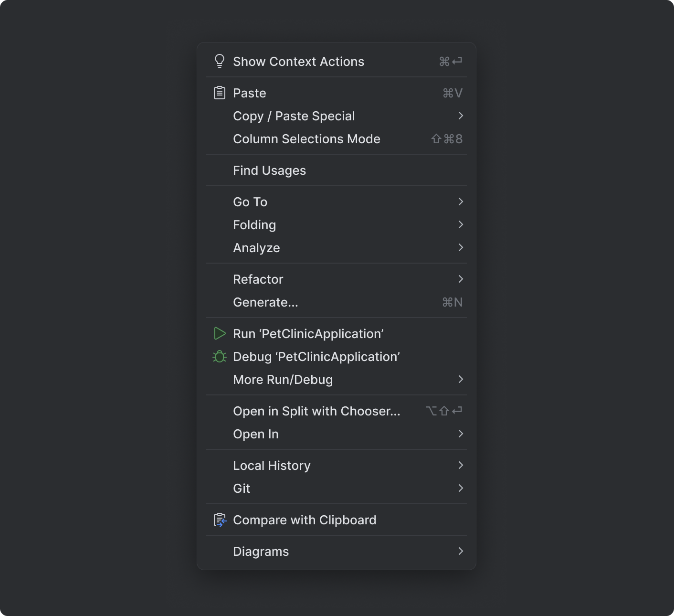Screen dimensions: 674x616
Task: Click the Show Context Actions lightbulb icon
Action: 220,61
